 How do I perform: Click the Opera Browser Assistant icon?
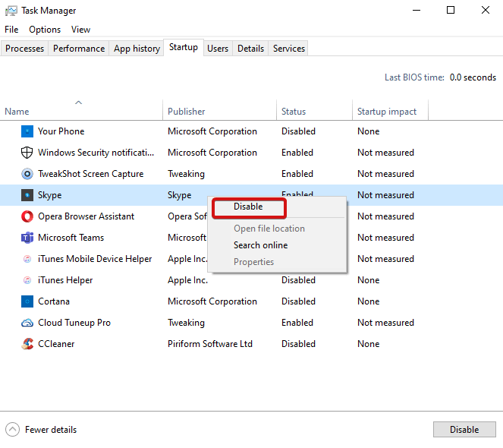(27, 216)
